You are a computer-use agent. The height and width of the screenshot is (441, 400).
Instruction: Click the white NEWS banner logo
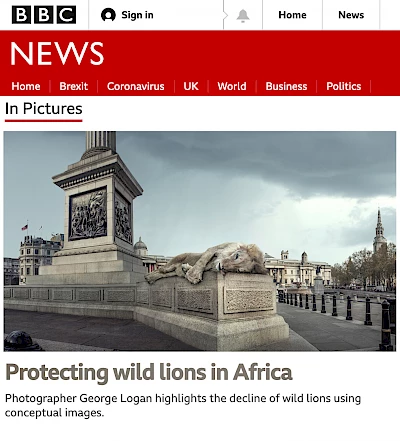tap(57, 53)
